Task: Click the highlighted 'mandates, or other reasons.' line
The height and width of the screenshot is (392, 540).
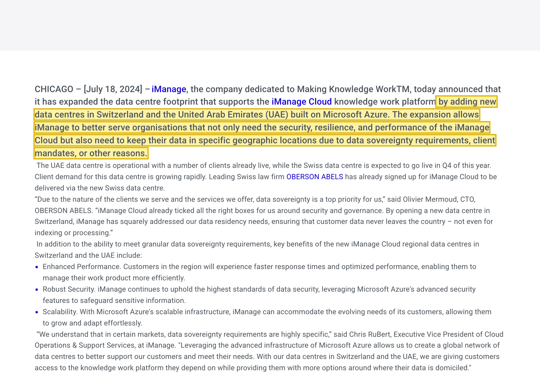Action: pyautogui.click(x=91, y=153)
